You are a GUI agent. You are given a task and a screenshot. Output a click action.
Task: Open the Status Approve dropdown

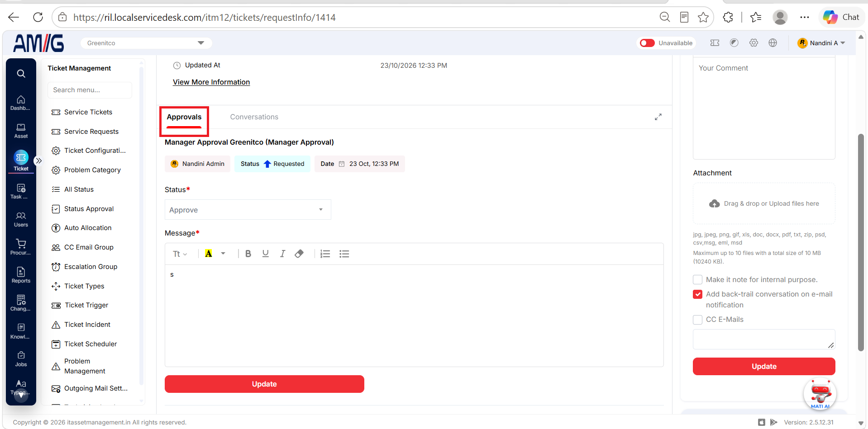click(248, 210)
